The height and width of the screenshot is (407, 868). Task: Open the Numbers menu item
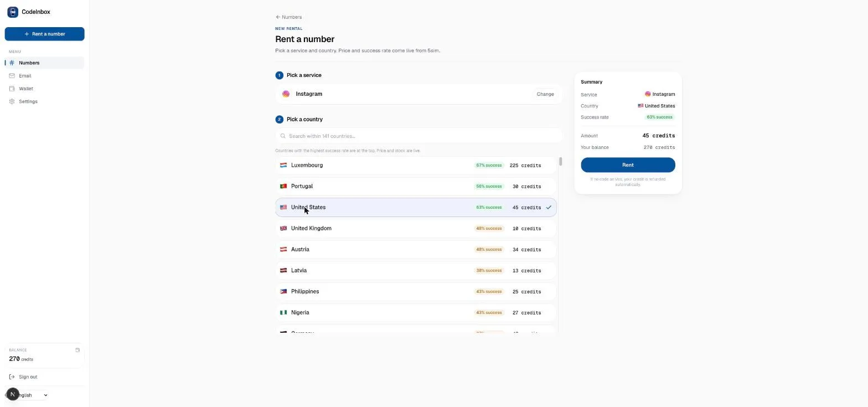(x=44, y=63)
